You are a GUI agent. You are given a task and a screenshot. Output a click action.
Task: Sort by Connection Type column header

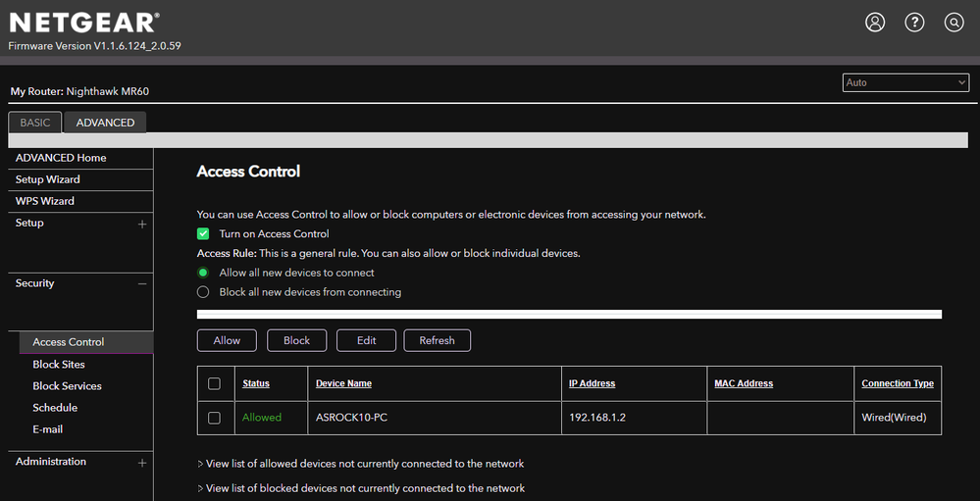pyautogui.click(x=898, y=383)
